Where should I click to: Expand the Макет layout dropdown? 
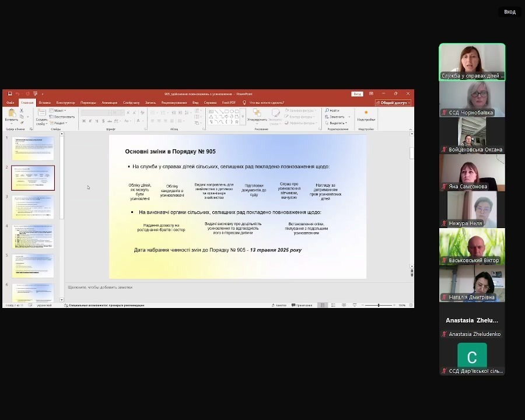click(58, 110)
